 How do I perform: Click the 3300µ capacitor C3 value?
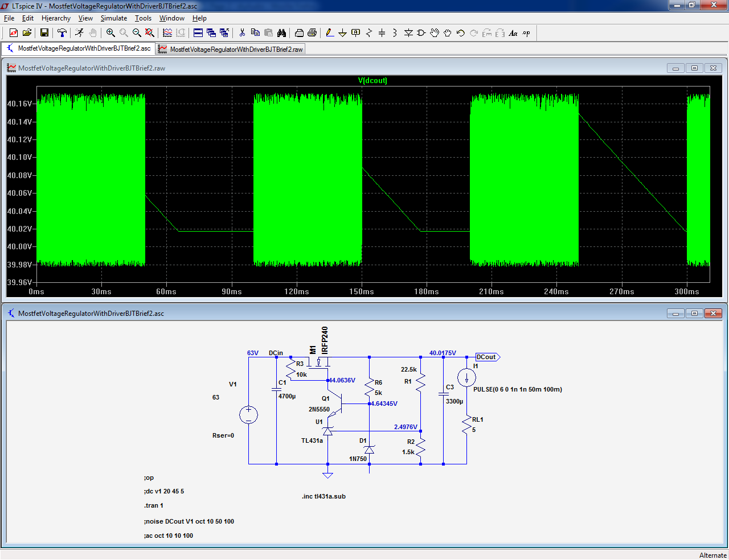pos(454,401)
